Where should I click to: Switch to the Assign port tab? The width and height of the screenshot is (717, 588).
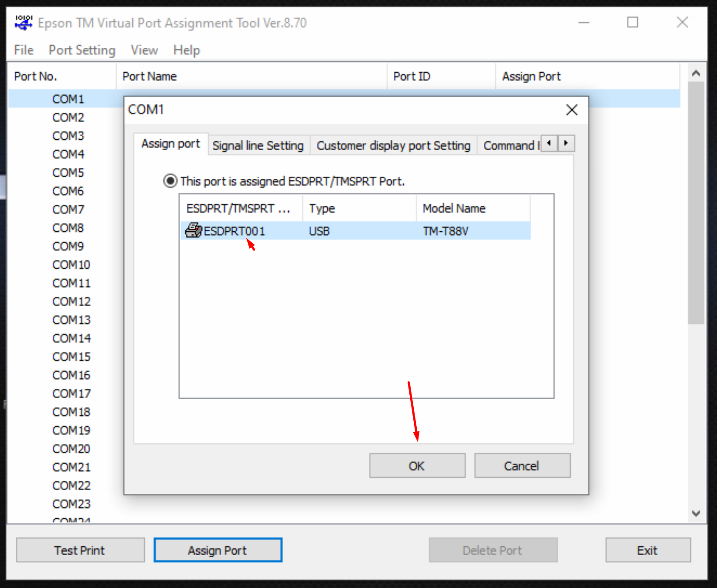coord(170,144)
